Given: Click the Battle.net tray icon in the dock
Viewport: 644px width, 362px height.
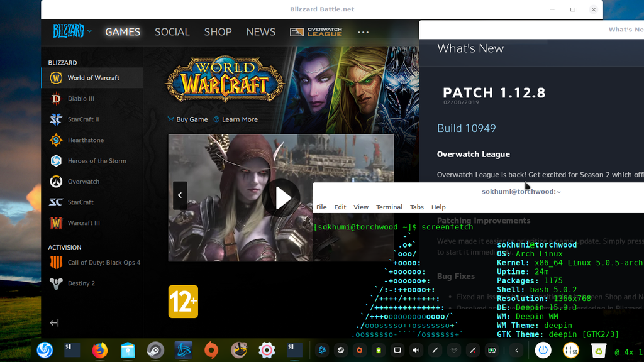Looking at the screenshot, I should 322,350.
